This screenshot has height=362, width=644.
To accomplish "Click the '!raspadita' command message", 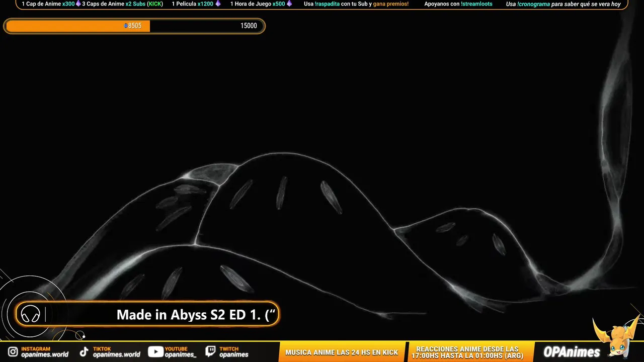I will click(x=356, y=4).
